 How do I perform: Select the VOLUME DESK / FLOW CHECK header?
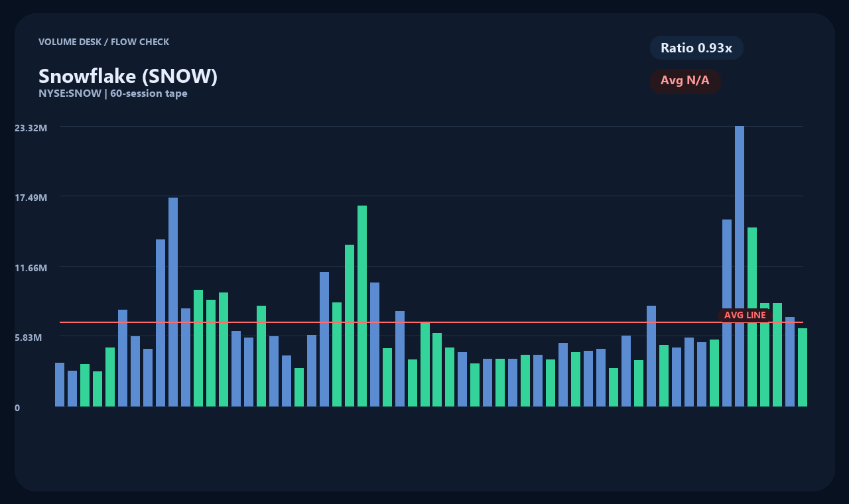104,42
